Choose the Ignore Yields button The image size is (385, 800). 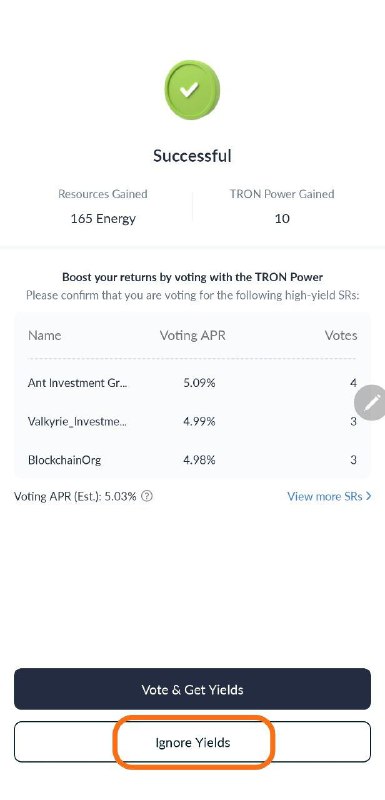192,742
